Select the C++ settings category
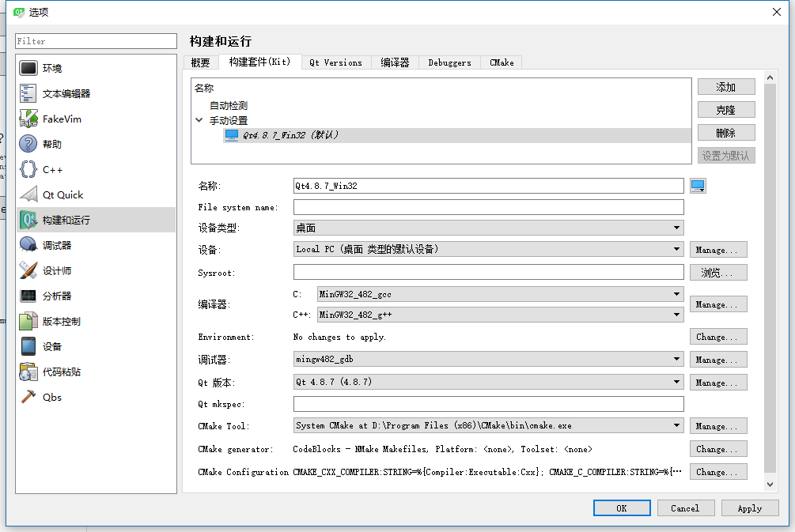 click(x=96, y=169)
